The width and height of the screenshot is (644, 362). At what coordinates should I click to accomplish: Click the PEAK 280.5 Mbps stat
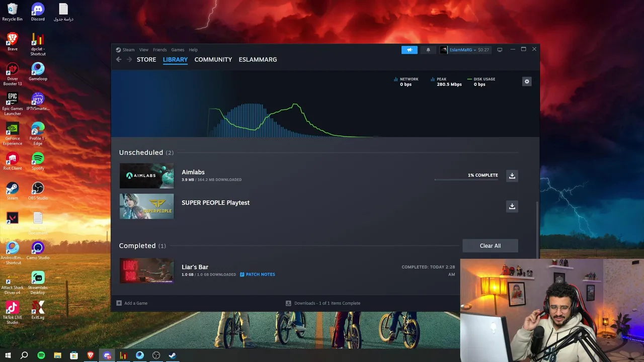[446, 81]
